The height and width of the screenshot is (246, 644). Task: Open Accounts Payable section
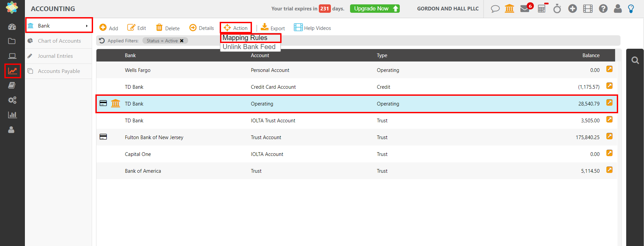click(59, 71)
